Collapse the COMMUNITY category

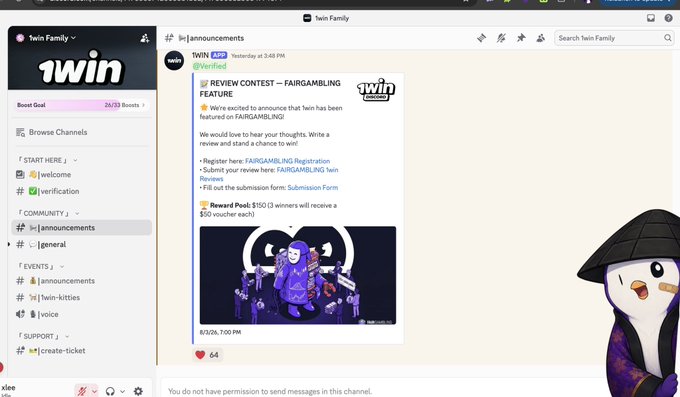(49, 213)
